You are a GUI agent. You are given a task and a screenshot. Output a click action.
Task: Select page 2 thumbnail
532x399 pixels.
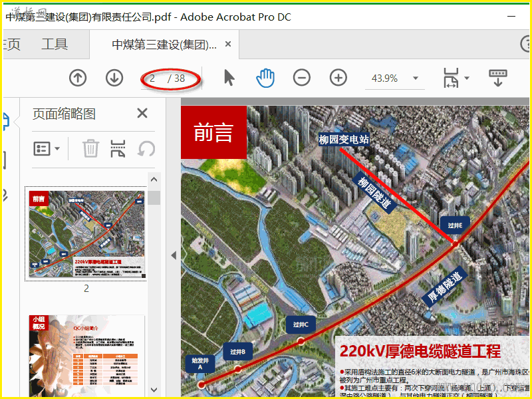pyautogui.click(x=86, y=234)
